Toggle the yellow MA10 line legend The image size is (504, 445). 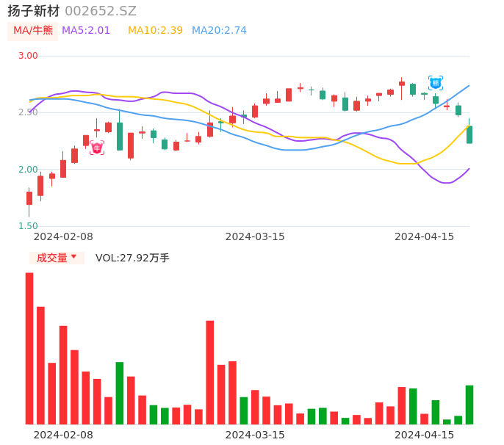pyautogui.click(x=155, y=31)
